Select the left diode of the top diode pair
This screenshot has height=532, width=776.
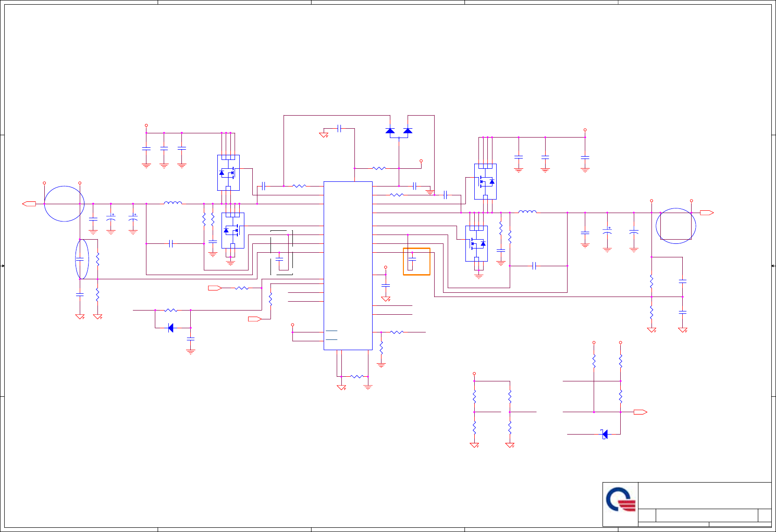(390, 131)
